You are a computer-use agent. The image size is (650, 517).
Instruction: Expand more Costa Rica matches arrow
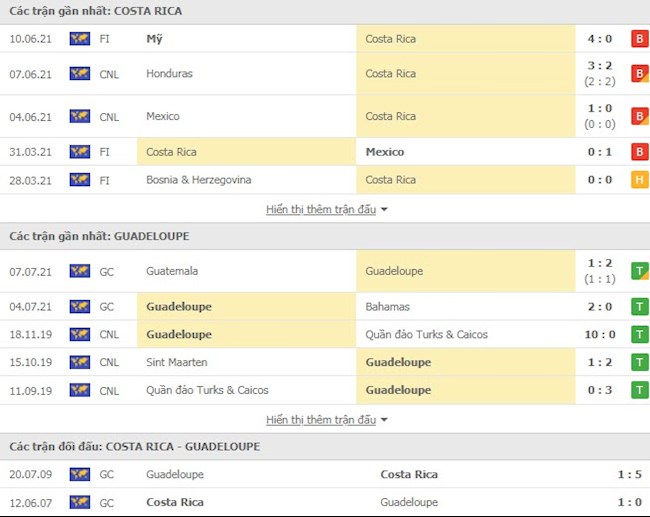[x=384, y=210]
